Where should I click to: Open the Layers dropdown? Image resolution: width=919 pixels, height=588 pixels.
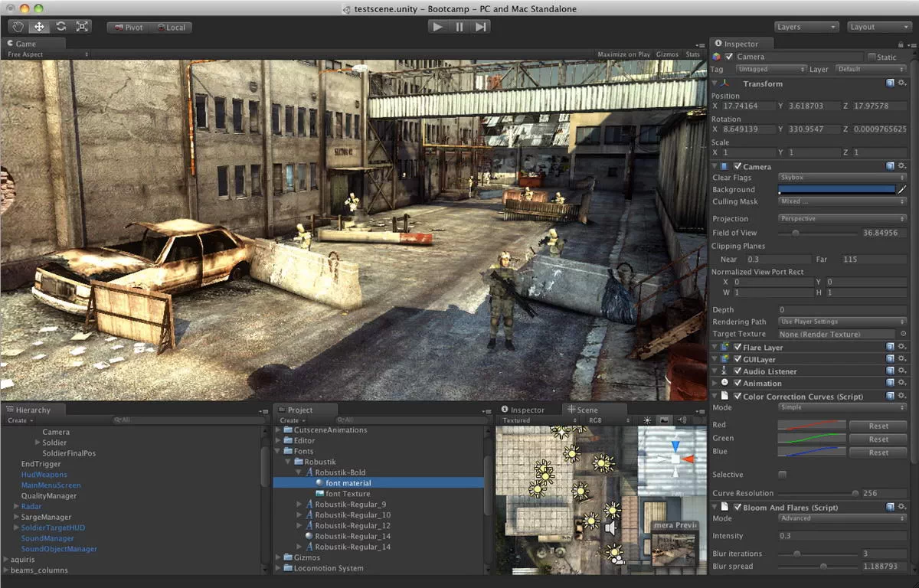pos(806,27)
